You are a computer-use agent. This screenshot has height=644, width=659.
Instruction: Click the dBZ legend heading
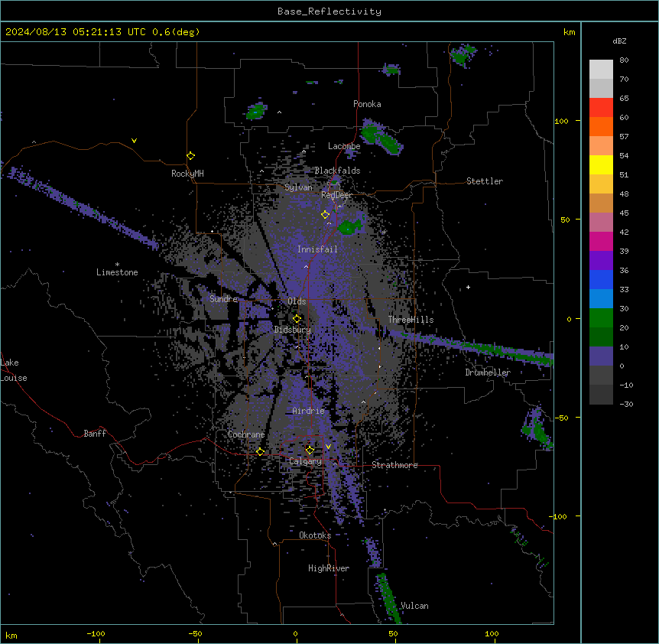(619, 41)
